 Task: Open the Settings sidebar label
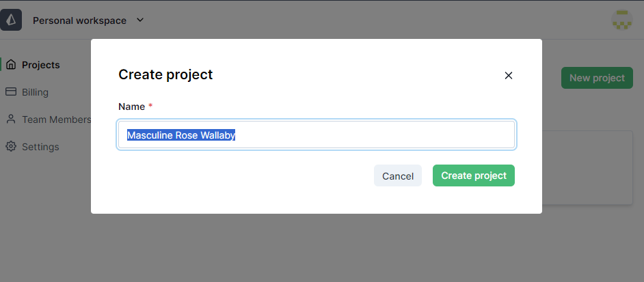[x=40, y=147]
